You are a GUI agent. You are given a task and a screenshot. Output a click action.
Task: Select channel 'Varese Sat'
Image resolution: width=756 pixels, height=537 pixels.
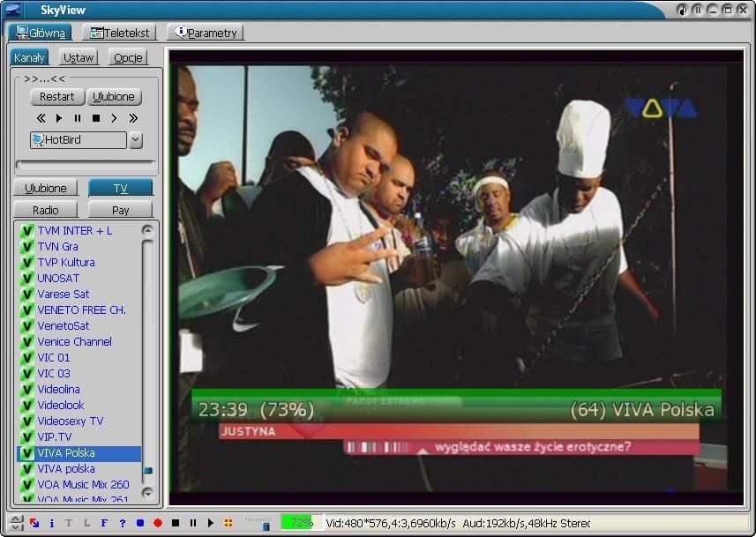64,294
